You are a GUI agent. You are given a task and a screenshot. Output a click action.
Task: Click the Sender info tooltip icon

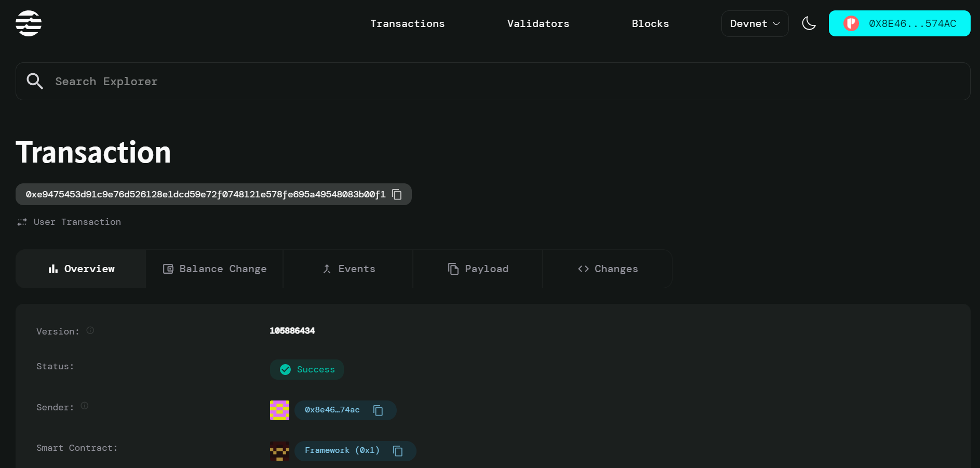(84, 406)
